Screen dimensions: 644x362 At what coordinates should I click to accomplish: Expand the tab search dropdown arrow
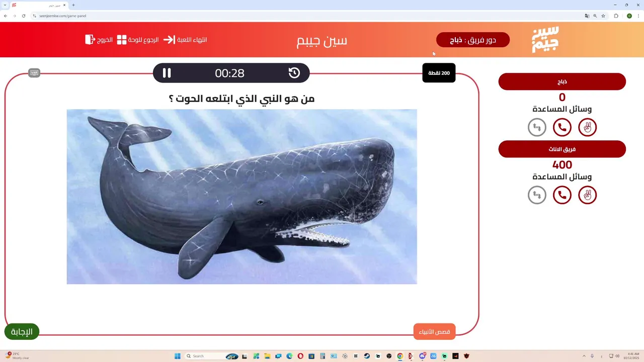[x=5, y=5]
